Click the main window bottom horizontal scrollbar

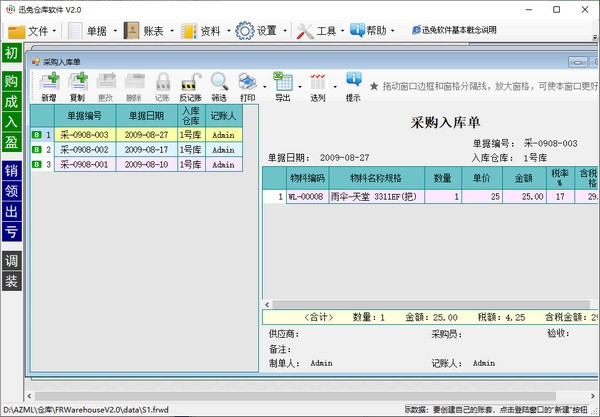pyautogui.click(x=295, y=396)
